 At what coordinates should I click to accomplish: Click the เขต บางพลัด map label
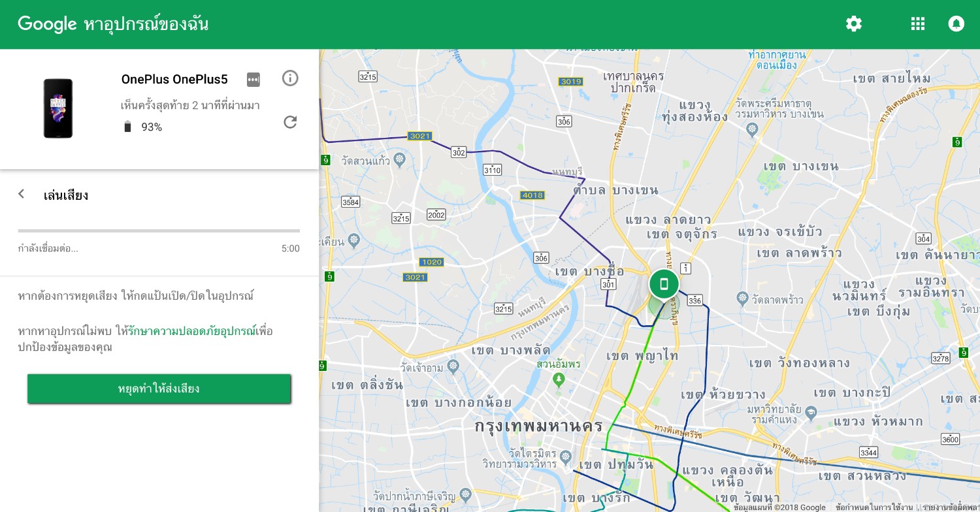(511, 350)
